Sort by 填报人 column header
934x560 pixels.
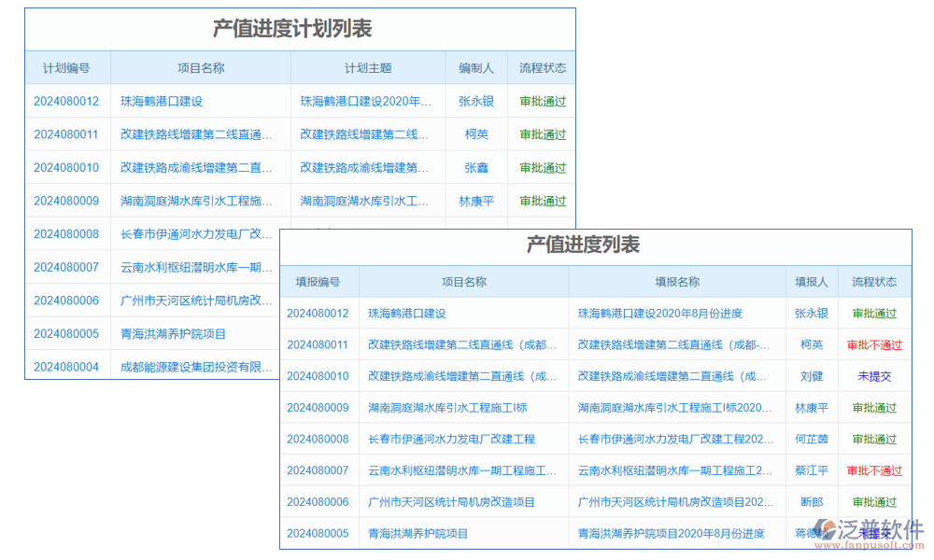(811, 281)
